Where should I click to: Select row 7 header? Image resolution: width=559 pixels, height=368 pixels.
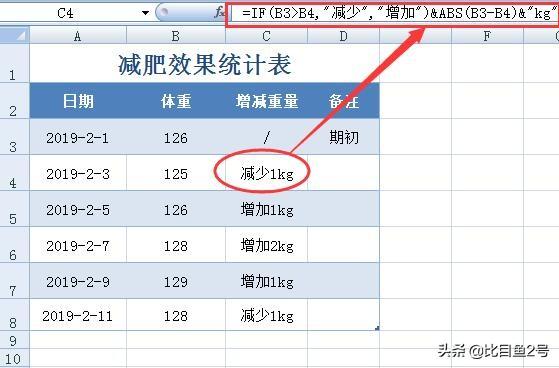(x=14, y=281)
